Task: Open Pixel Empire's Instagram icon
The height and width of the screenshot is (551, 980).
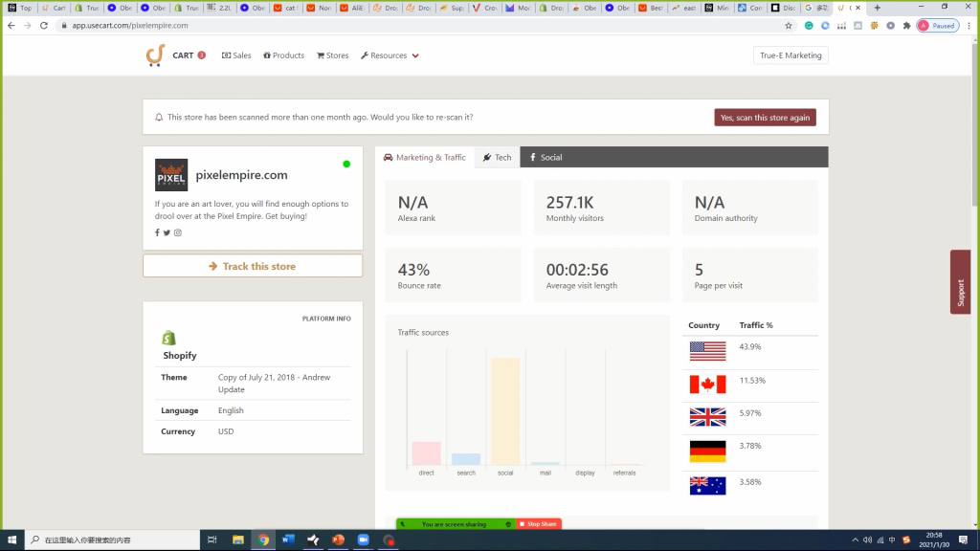Action: [x=177, y=232]
